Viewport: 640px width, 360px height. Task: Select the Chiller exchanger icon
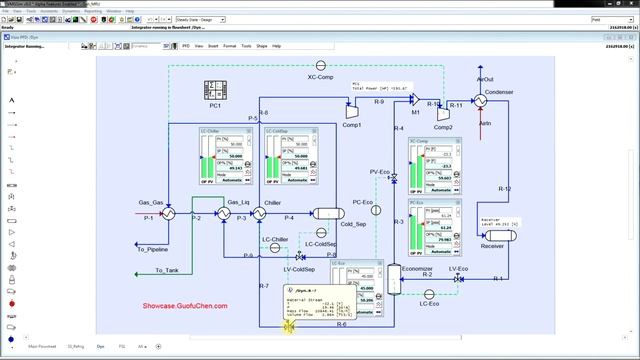click(259, 213)
